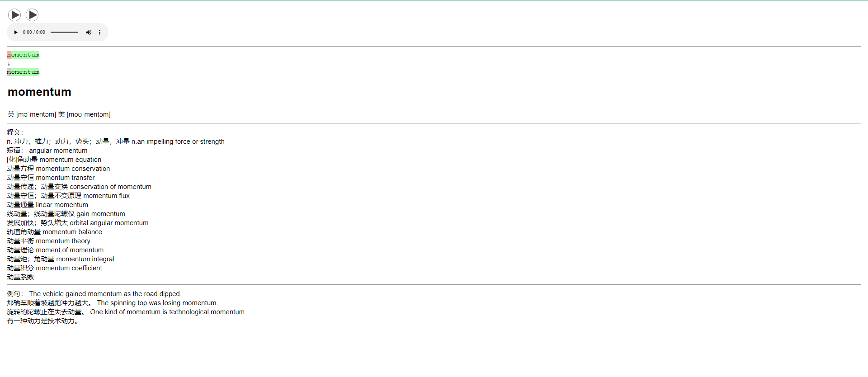Click the British phonetic transcription
Image resolution: width=868 pixels, height=377 pixels.
coord(36,114)
